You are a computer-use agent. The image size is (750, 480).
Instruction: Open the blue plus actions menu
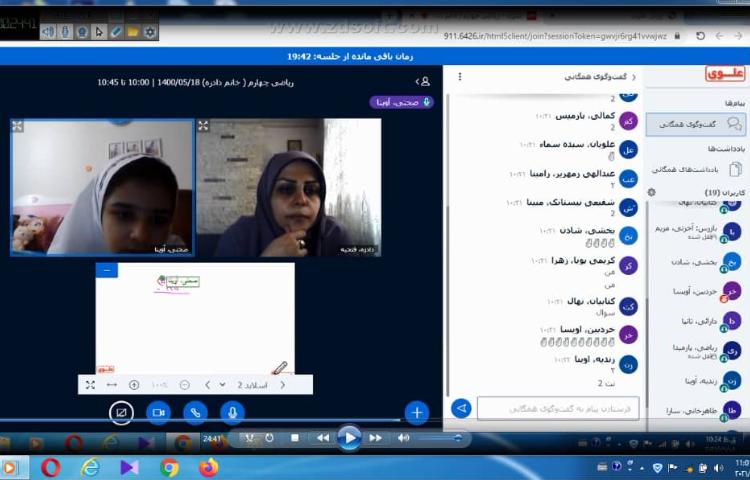417,412
